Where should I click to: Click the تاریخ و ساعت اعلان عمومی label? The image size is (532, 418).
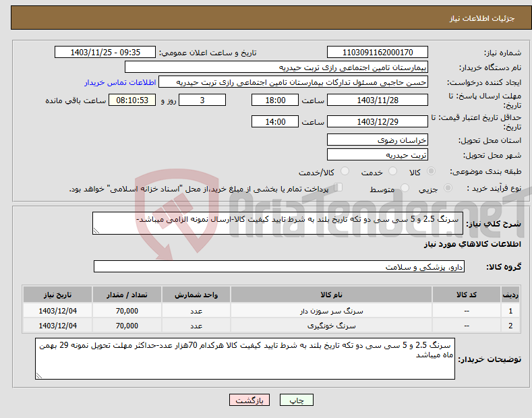[x=208, y=53]
